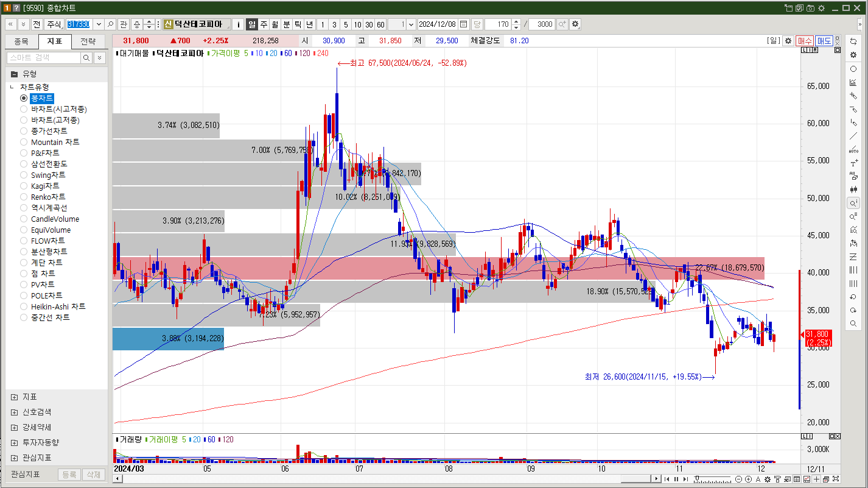Viewport: 868px width, 488px height.
Task: Click the undo arrow tool in right toolbar
Action: (853, 297)
